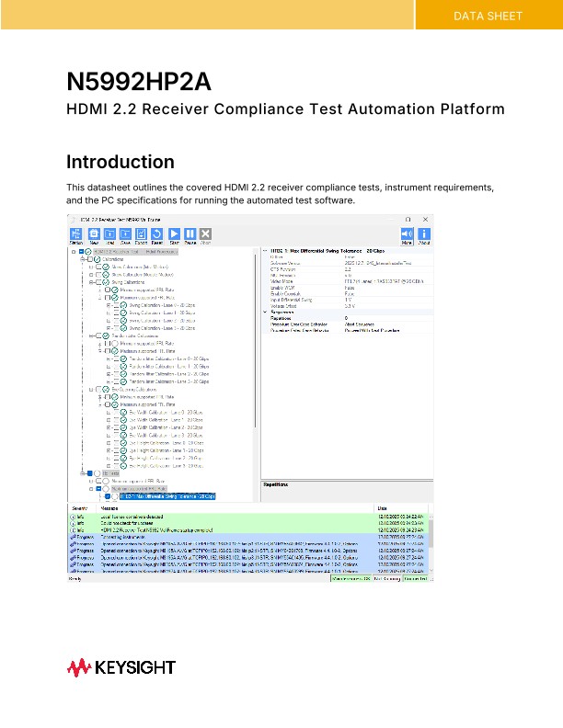Click status icon of Eye Width Calibration Lane 0
The height and width of the screenshot is (728, 563).
123,413
